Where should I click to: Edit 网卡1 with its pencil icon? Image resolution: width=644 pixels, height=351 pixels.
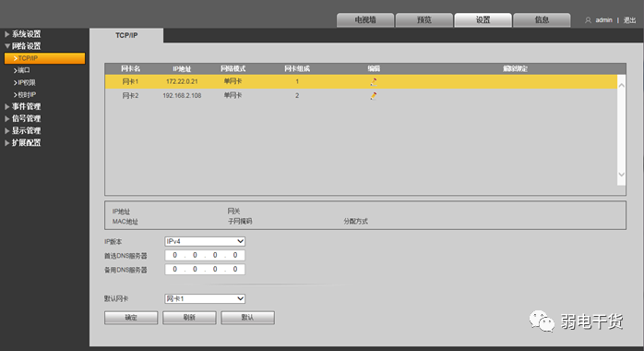(374, 82)
